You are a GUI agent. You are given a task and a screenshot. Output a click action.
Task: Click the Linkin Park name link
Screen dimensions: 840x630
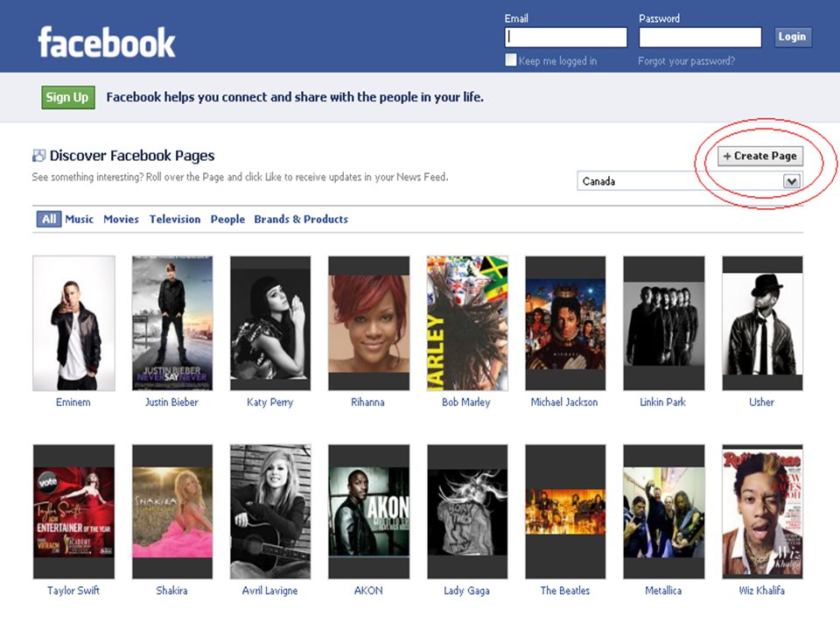click(662, 402)
